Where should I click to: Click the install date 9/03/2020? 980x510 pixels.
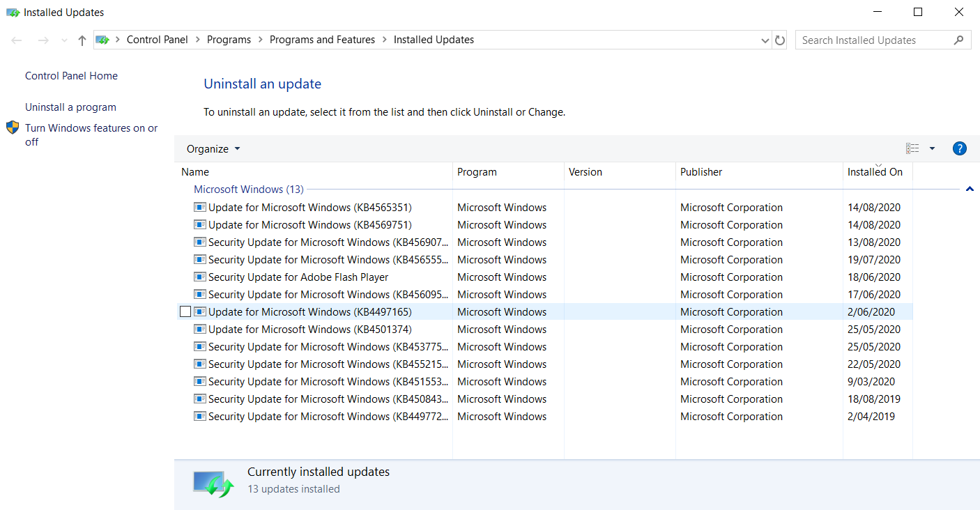click(x=871, y=382)
